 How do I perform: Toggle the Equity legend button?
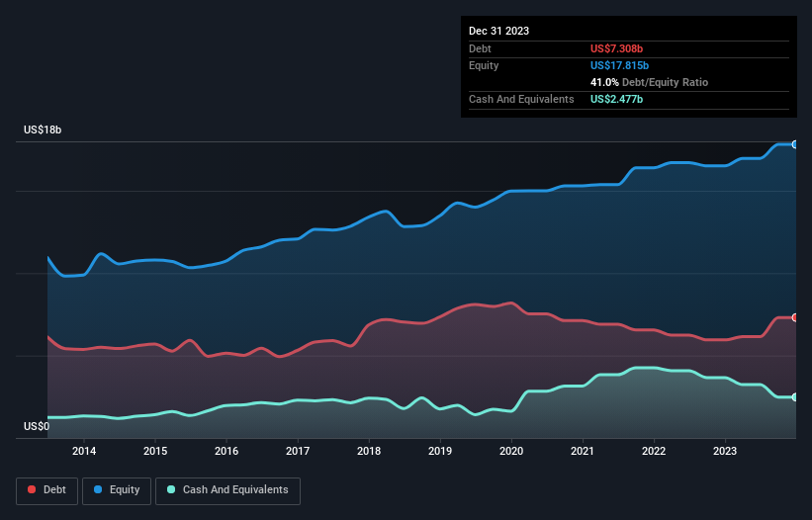pos(117,490)
